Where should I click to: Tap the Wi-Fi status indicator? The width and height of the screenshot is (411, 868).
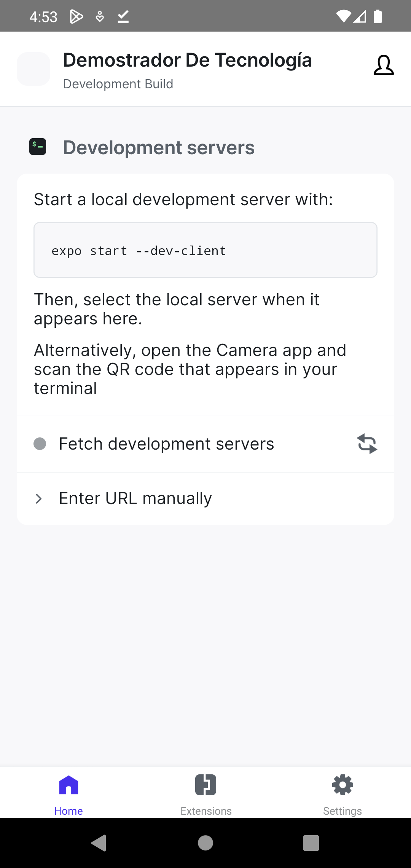343,16
